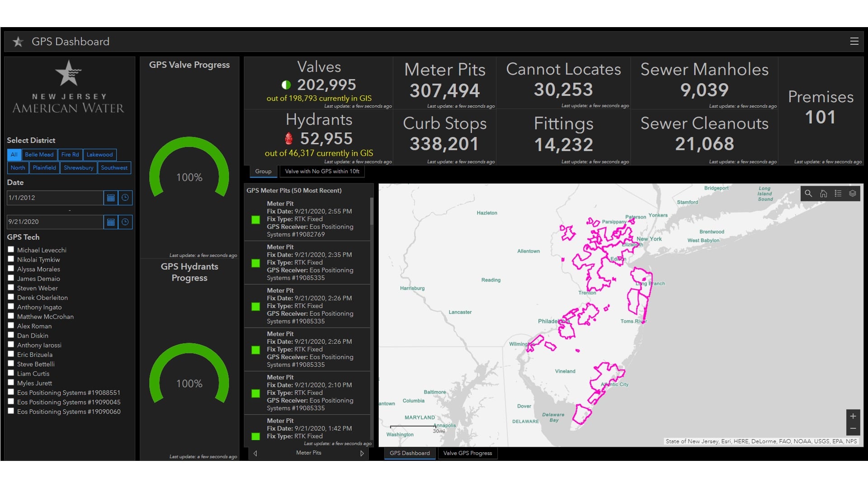Click the start date input field
Screen dimensions: 868x488
(57, 197)
